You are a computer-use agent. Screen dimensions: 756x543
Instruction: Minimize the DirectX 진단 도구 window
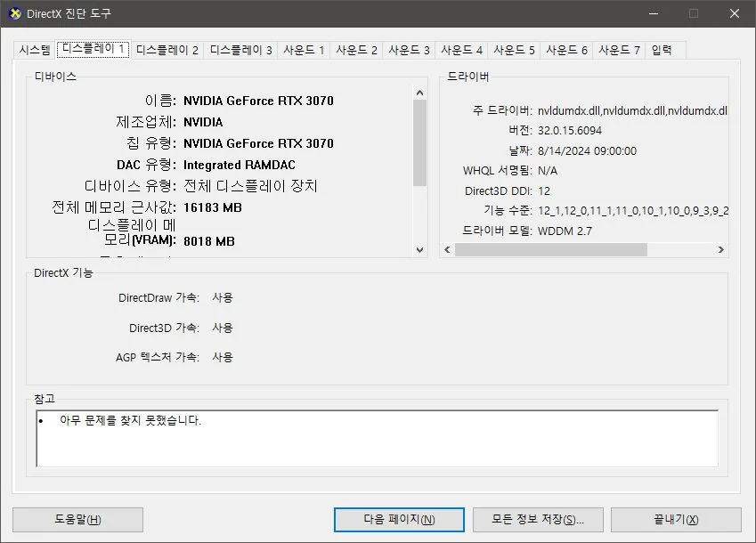(654, 13)
